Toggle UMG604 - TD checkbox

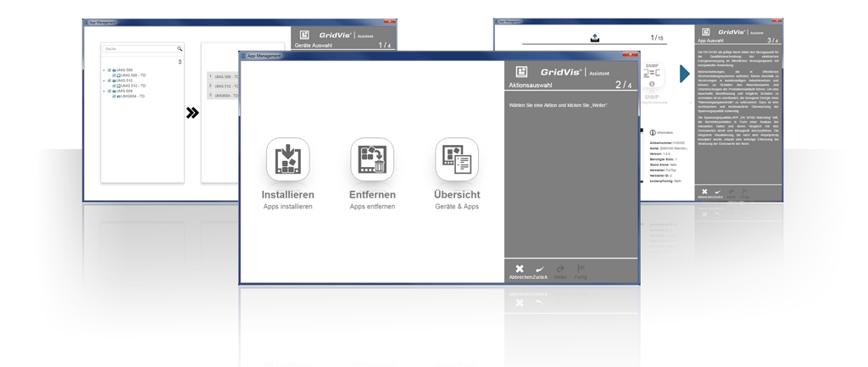pyautogui.click(x=114, y=96)
